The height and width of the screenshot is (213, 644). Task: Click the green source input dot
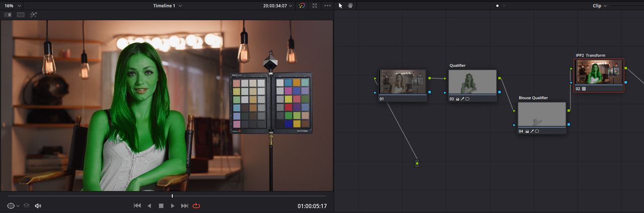(417, 164)
